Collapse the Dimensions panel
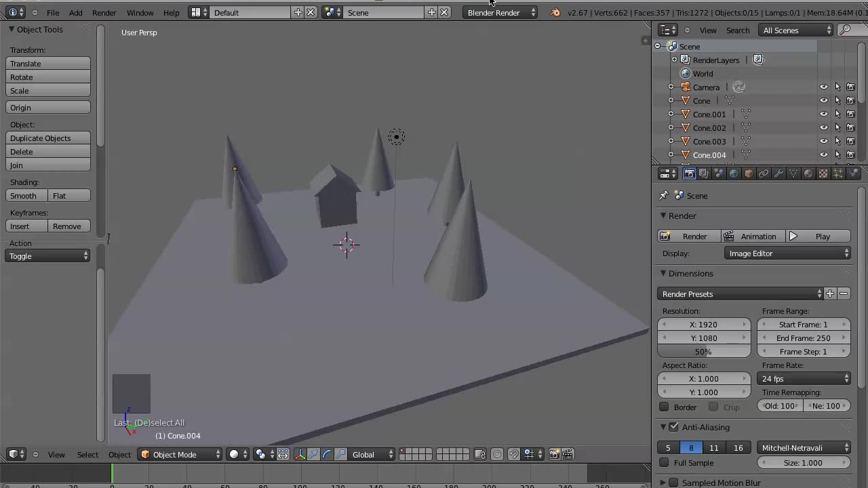This screenshot has width=868, height=488. click(x=664, y=273)
